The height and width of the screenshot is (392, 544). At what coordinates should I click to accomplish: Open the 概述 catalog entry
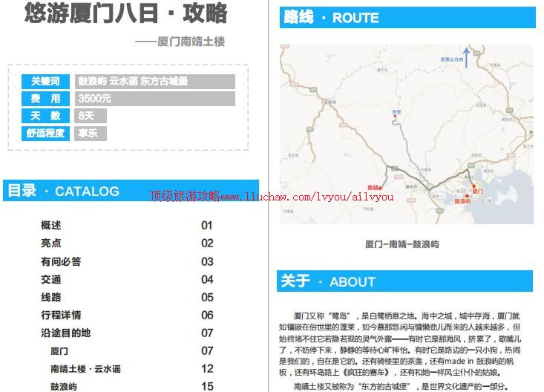[x=51, y=225]
